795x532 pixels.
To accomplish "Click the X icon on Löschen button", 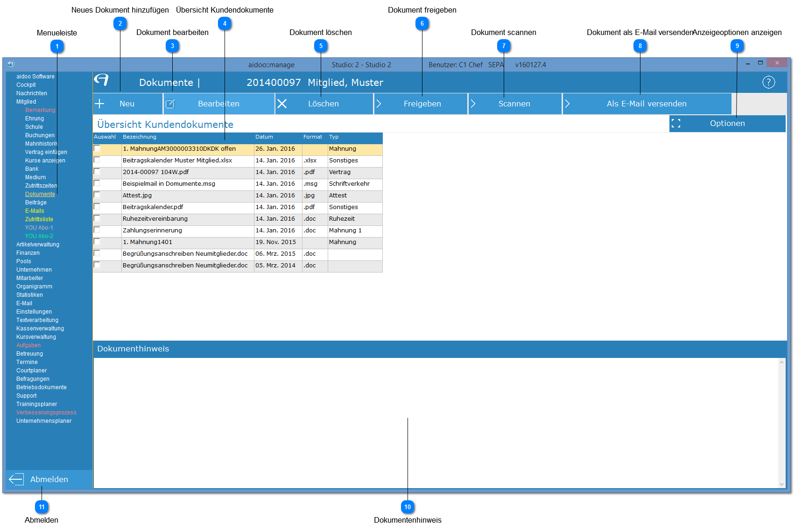I will pyautogui.click(x=282, y=104).
